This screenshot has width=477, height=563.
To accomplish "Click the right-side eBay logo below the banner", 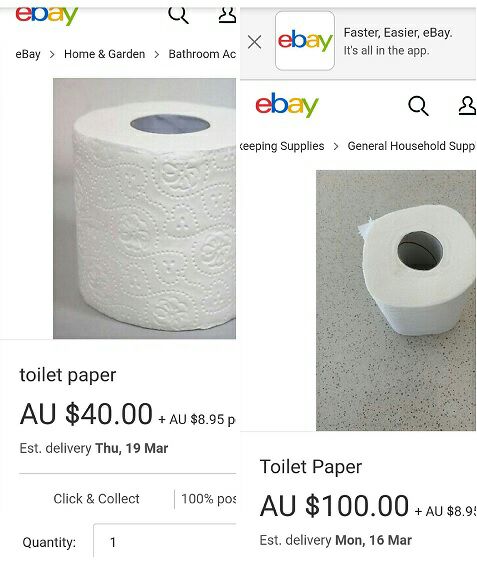I will (287, 105).
